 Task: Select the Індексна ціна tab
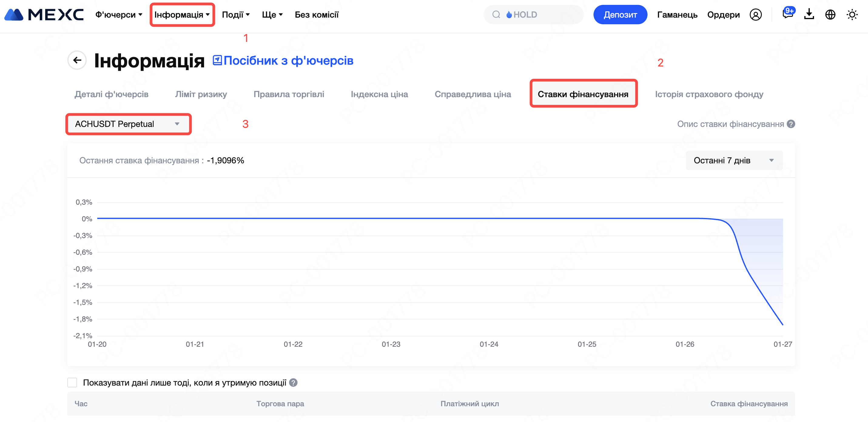pos(379,94)
